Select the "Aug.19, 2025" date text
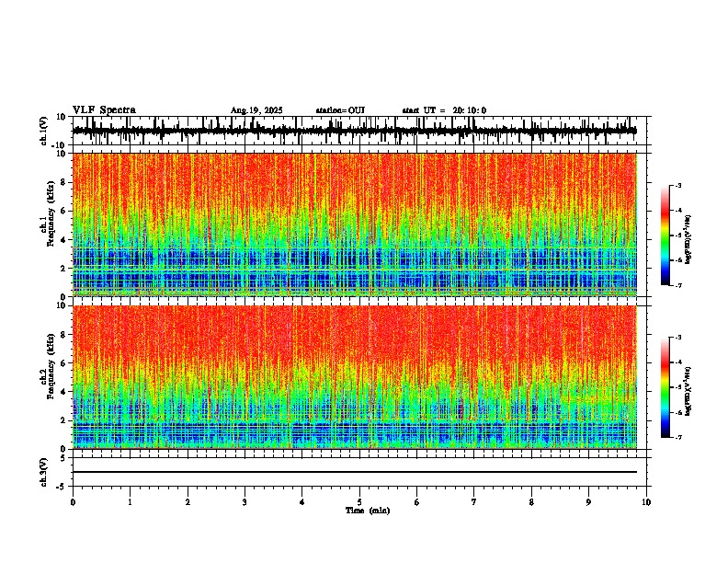728x563 pixels. [x=256, y=110]
